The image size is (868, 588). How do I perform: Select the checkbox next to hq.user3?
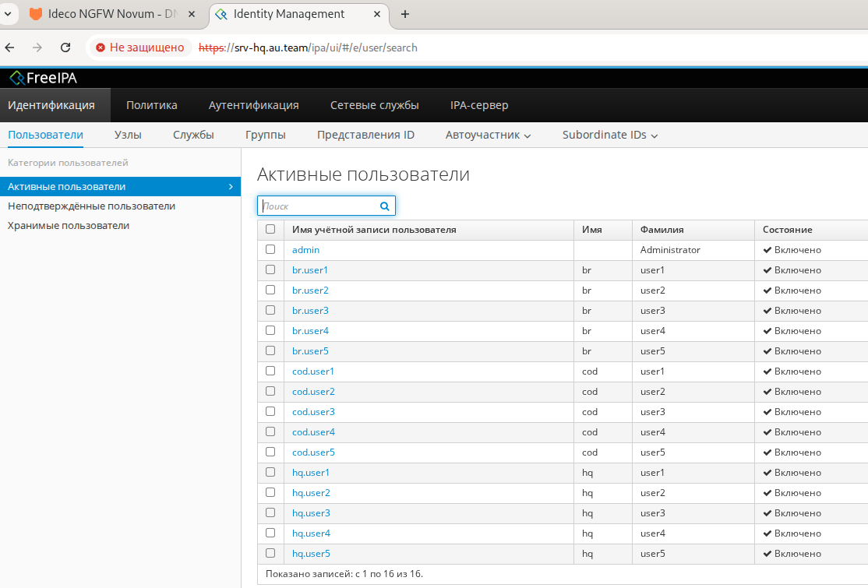(x=270, y=513)
